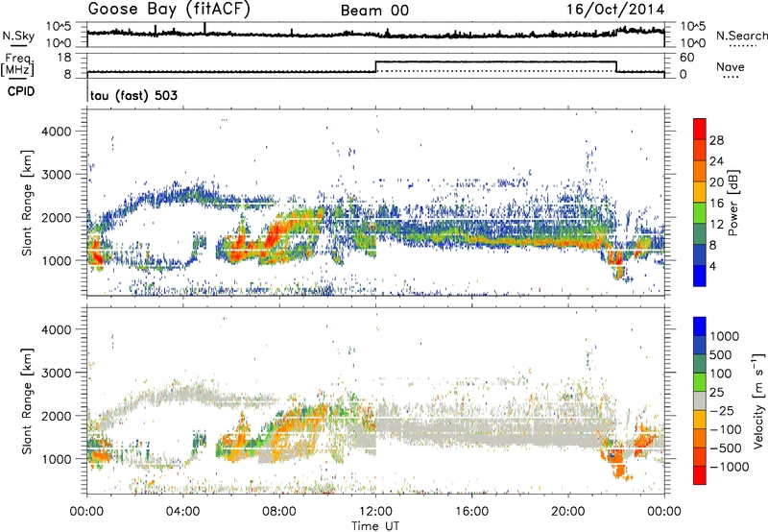Click the '16:00' time tick label
768x532 pixels.
471,512
